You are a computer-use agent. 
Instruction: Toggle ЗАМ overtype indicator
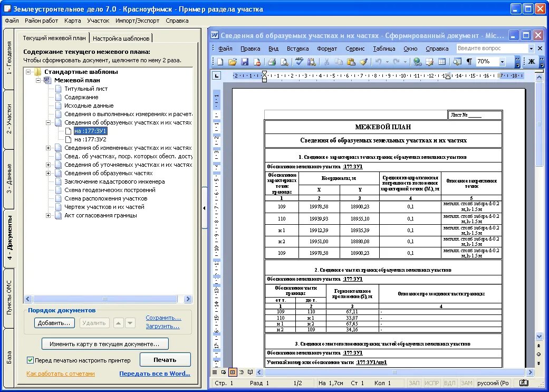[466, 383]
